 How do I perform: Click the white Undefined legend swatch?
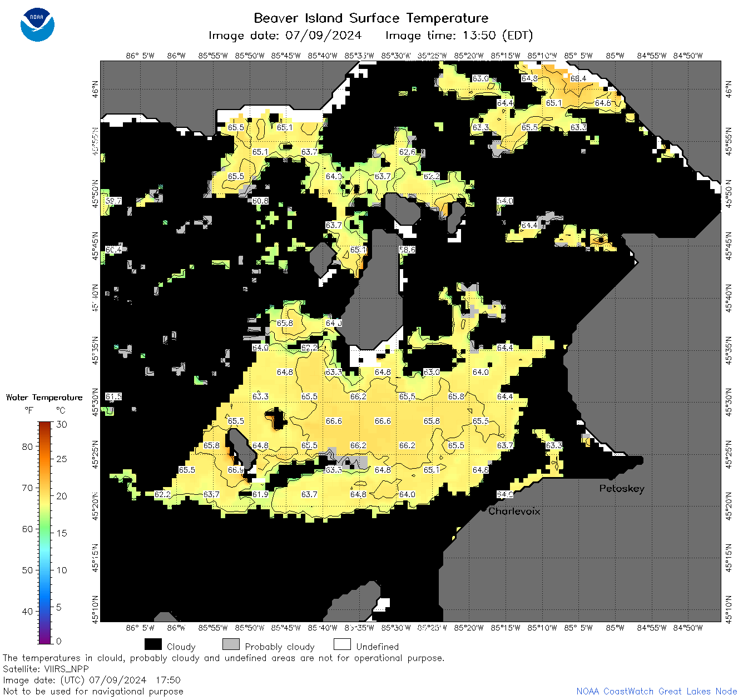[x=342, y=644]
